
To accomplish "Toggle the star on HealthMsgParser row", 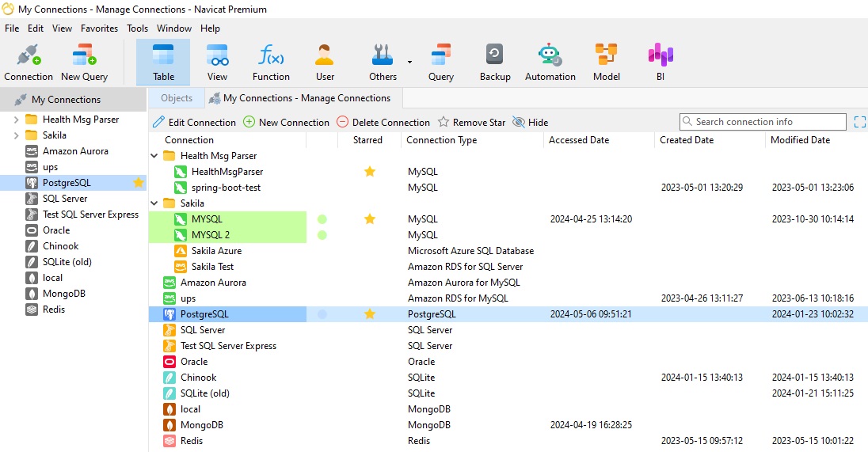I will point(370,172).
